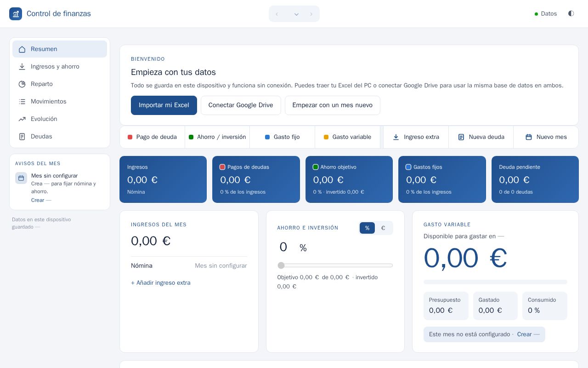Image resolution: width=588 pixels, height=368 pixels.
Task: Click the Nuevo mes calendar icon
Action: pyautogui.click(x=529, y=137)
